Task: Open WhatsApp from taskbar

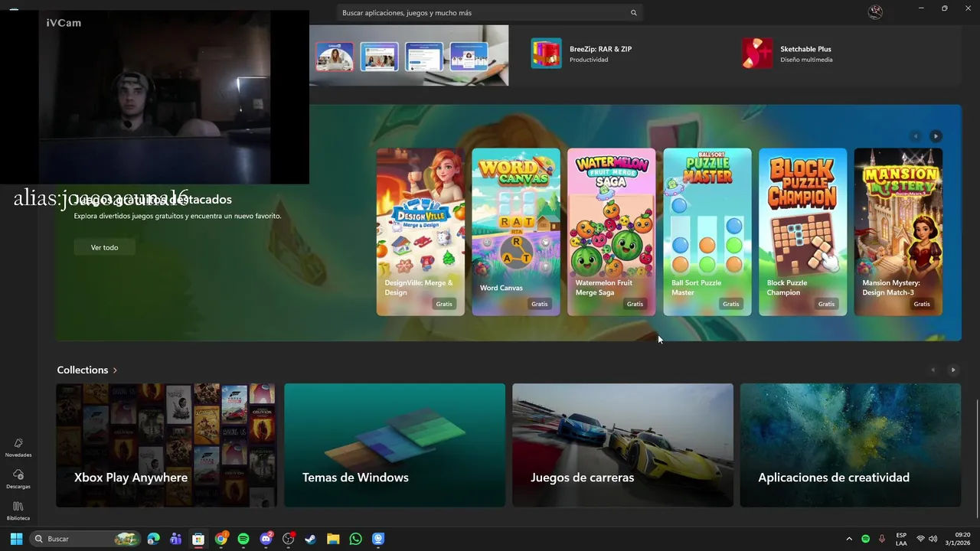Action: (x=355, y=539)
